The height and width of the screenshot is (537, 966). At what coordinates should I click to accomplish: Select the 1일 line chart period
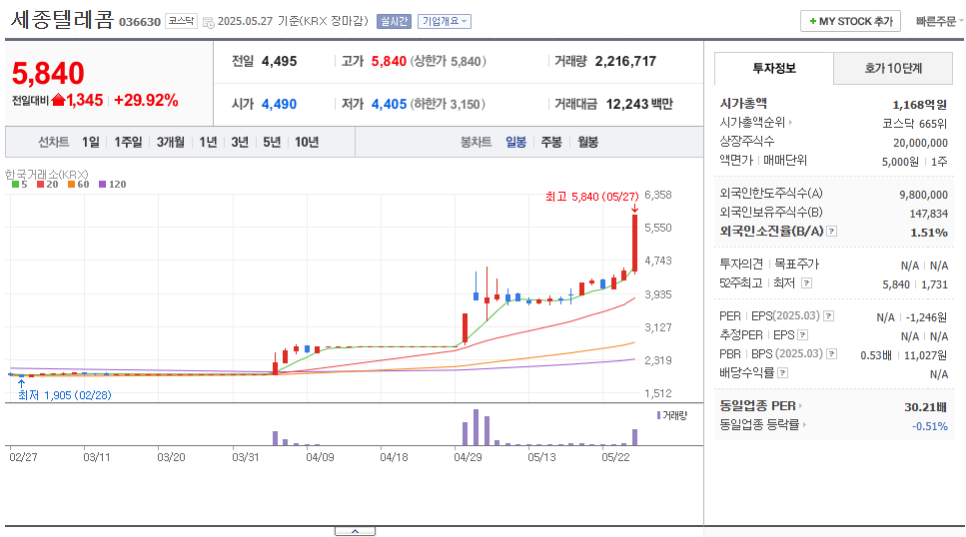(91, 142)
